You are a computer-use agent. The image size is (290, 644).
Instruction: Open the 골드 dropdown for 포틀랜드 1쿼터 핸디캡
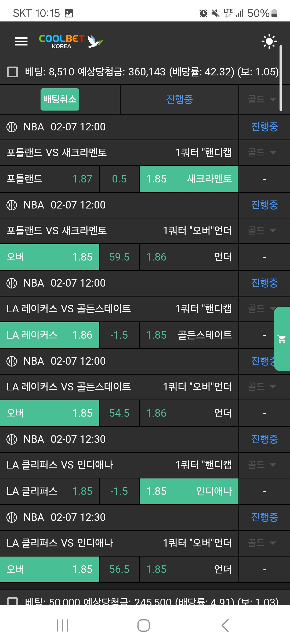[x=262, y=152]
